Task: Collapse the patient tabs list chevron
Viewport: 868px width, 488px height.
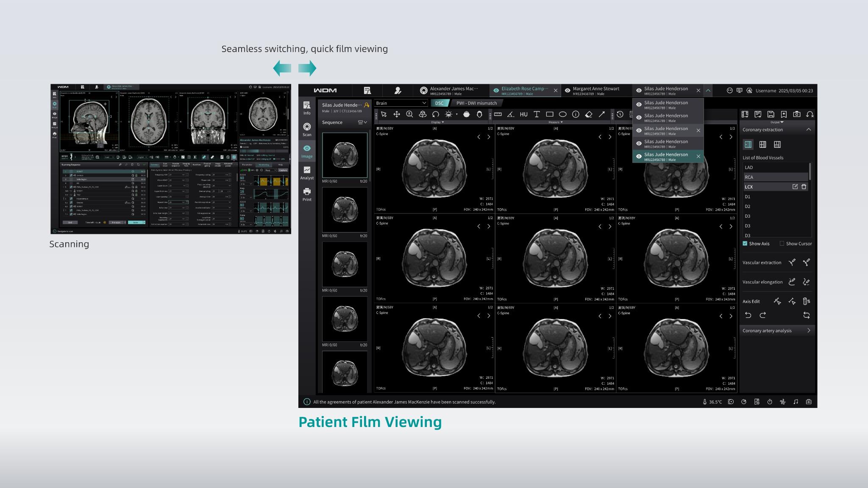Action: tap(708, 91)
